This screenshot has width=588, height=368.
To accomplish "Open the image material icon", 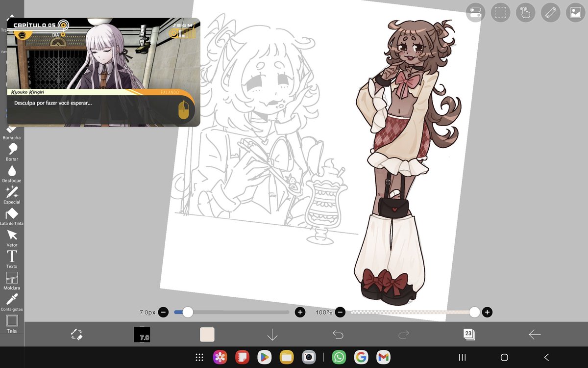I will 576,13.
